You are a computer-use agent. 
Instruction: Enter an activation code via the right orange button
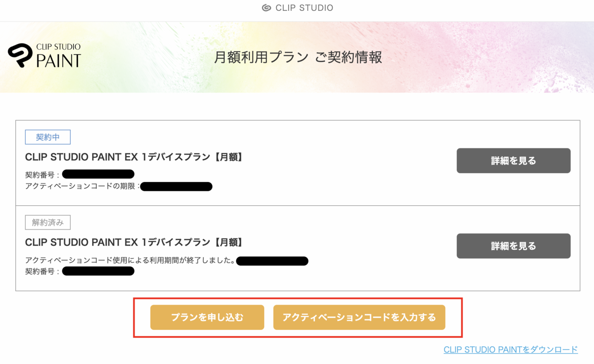pyautogui.click(x=359, y=317)
